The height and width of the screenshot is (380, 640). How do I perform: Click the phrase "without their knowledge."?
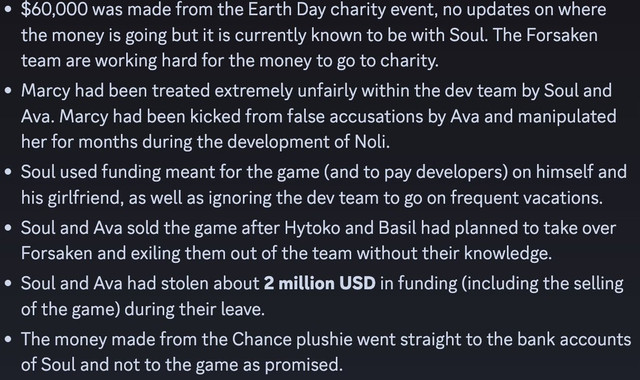click(454, 253)
